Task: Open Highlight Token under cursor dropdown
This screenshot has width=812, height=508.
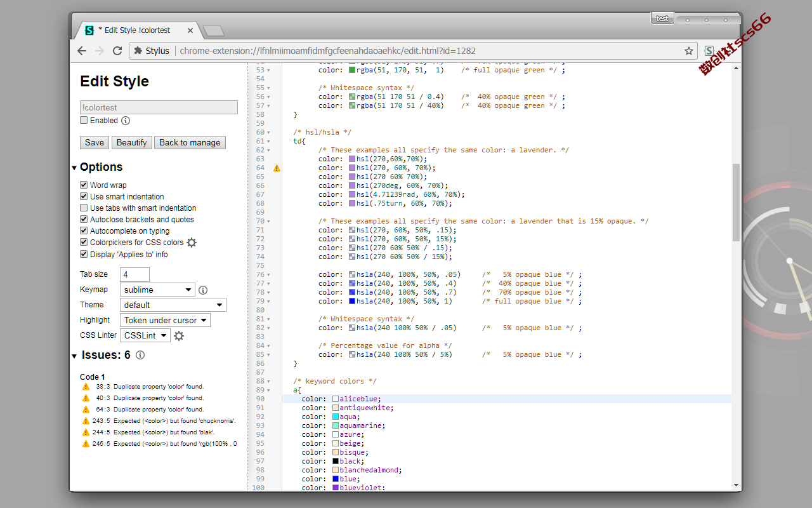Action: pyautogui.click(x=165, y=320)
